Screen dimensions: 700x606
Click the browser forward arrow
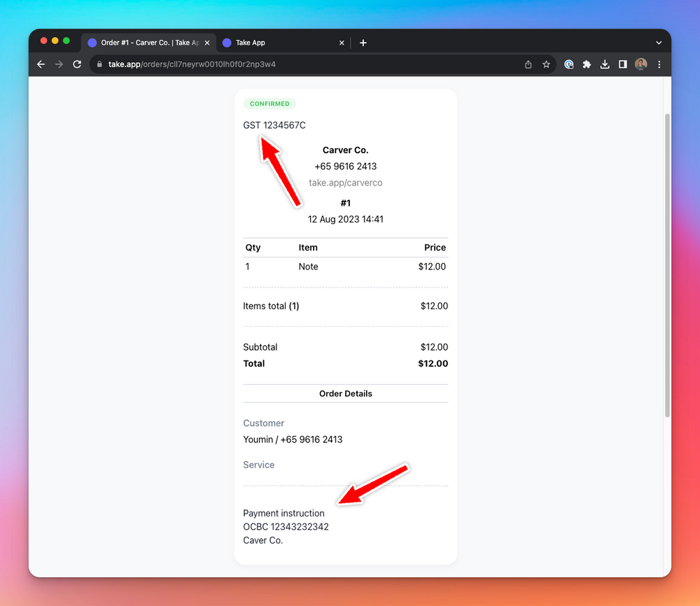pyautogui.click(x=59, y=64)
